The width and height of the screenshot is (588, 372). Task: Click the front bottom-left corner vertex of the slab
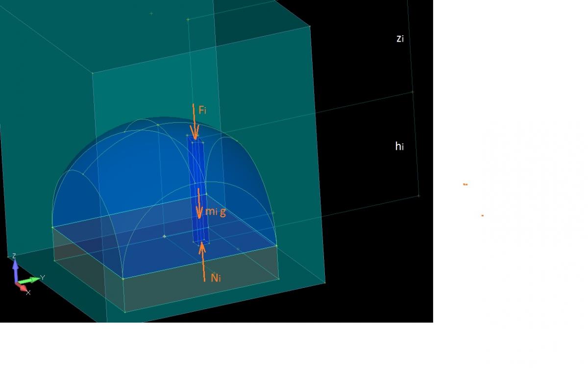(x=125, y=312)
